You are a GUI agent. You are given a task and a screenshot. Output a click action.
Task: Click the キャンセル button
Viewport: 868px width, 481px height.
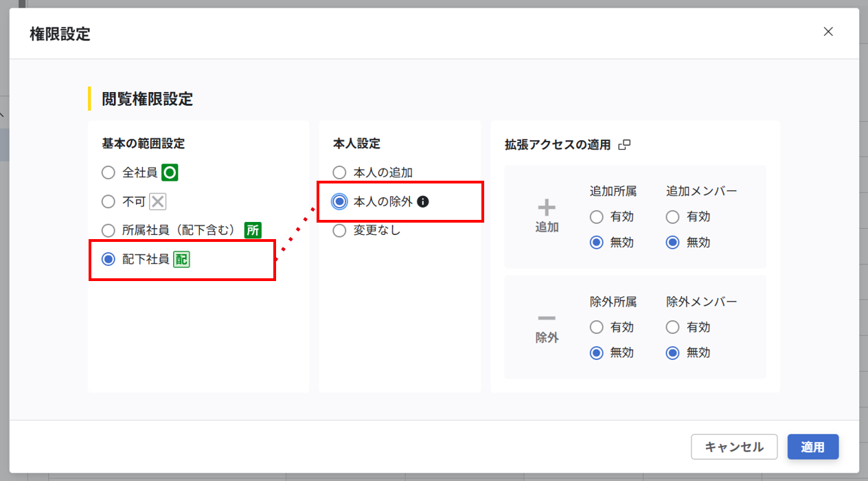tap(734, 447)
